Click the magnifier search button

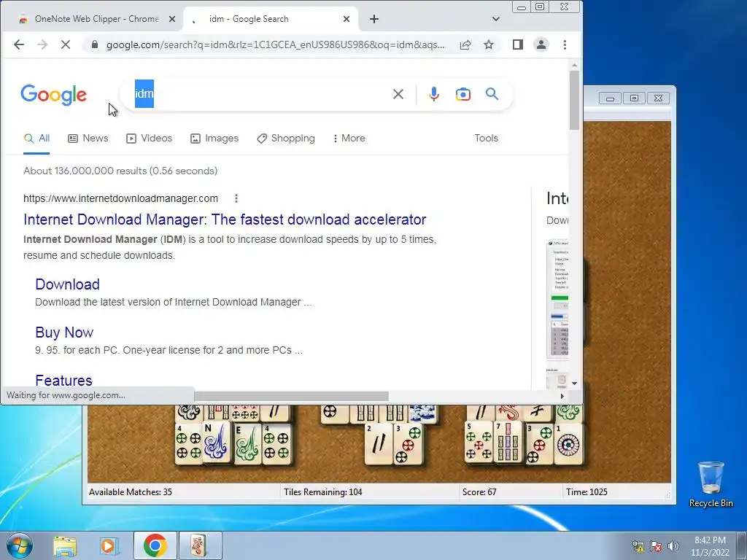(492, 94)
